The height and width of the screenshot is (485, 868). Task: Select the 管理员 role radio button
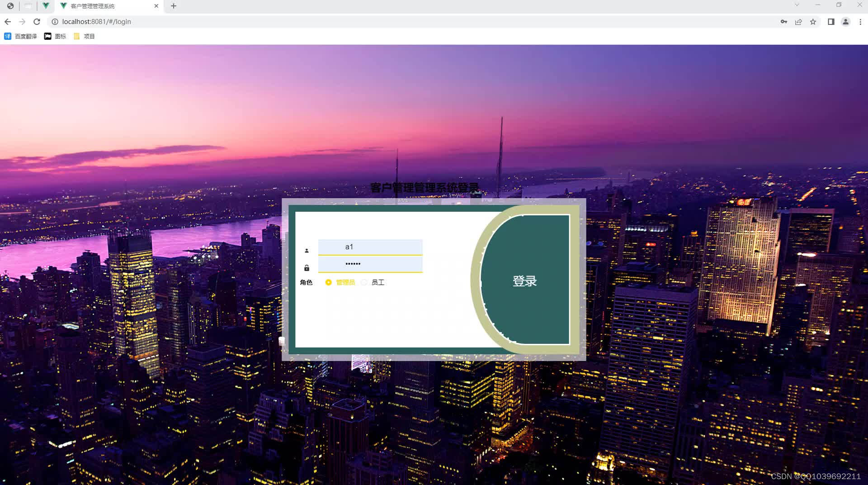[x=329, y=282]
